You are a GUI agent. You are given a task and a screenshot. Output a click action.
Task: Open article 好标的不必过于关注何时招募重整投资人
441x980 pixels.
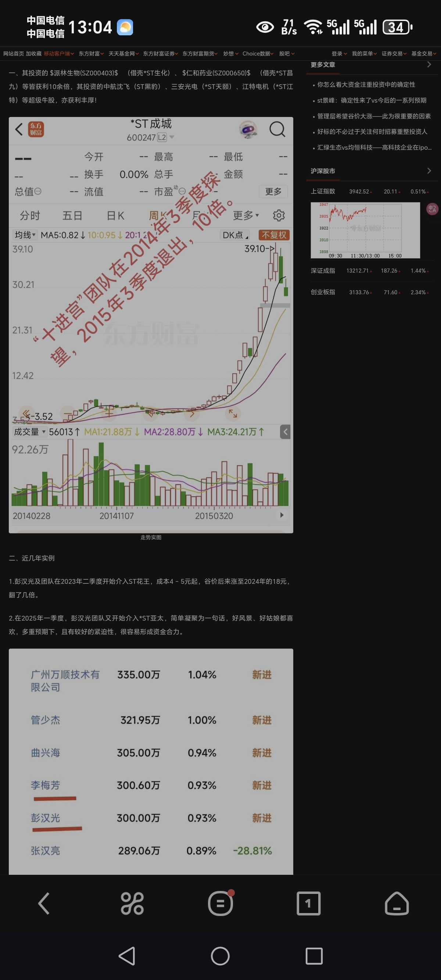(x=372, y=132)
